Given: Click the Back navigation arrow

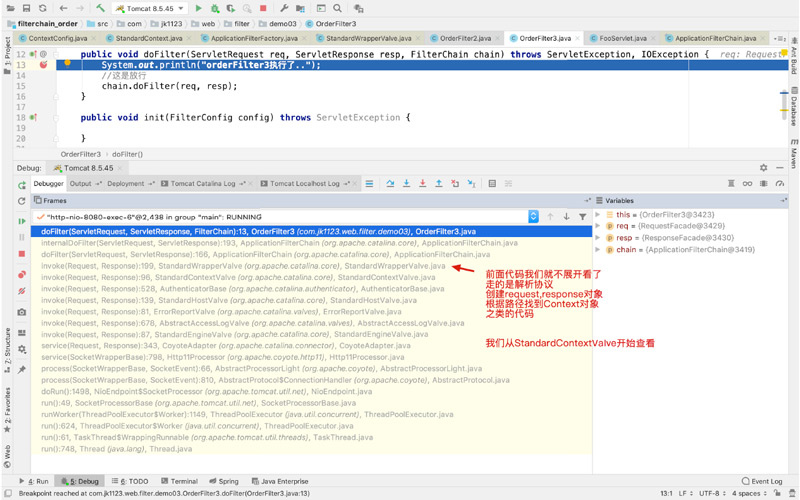Looking at the screenshot, I should pos(63,8).
